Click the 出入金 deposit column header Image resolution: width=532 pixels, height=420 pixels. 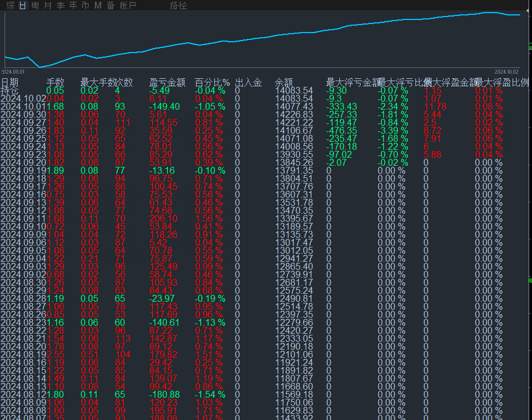click(249, 82)
